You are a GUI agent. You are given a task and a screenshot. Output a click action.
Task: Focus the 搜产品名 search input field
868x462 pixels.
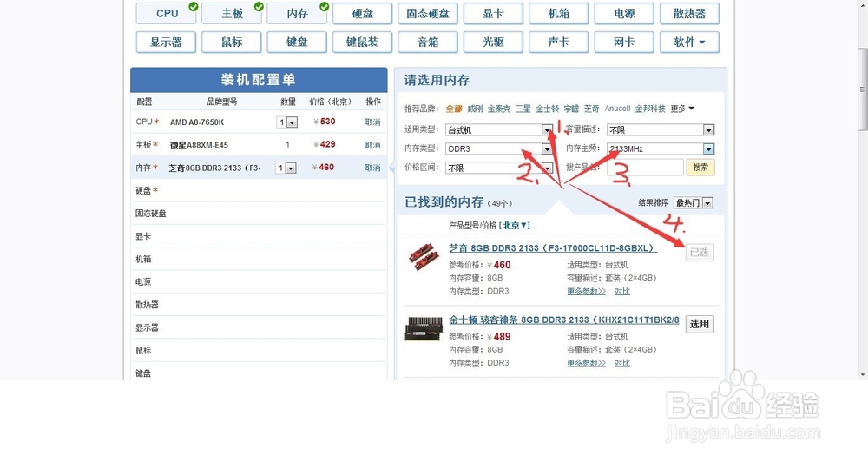pyautogui.click(x=645, y=168)
